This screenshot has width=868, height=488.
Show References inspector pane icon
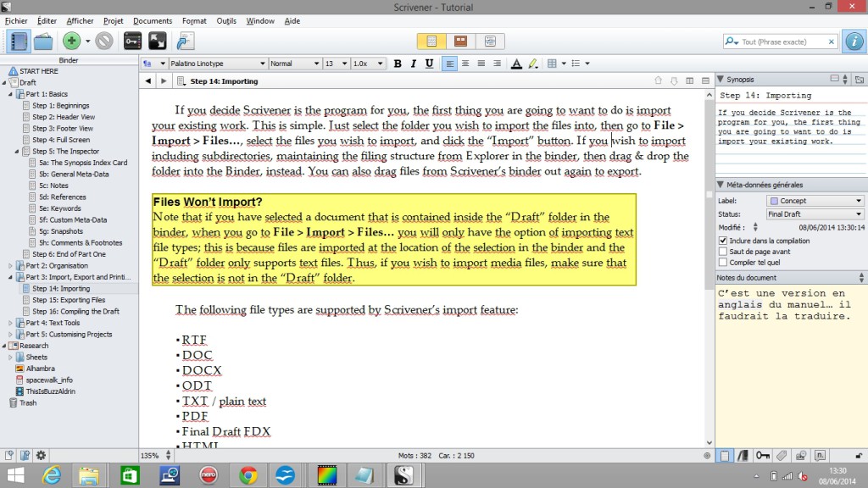click(x=743, y=455)
